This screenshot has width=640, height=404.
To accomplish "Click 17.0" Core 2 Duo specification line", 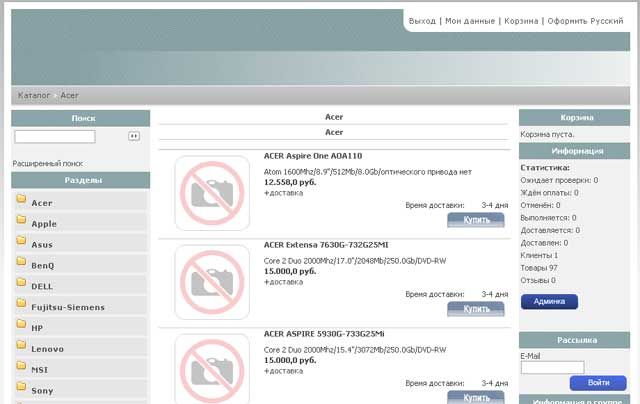I will (x=355, y=261).
